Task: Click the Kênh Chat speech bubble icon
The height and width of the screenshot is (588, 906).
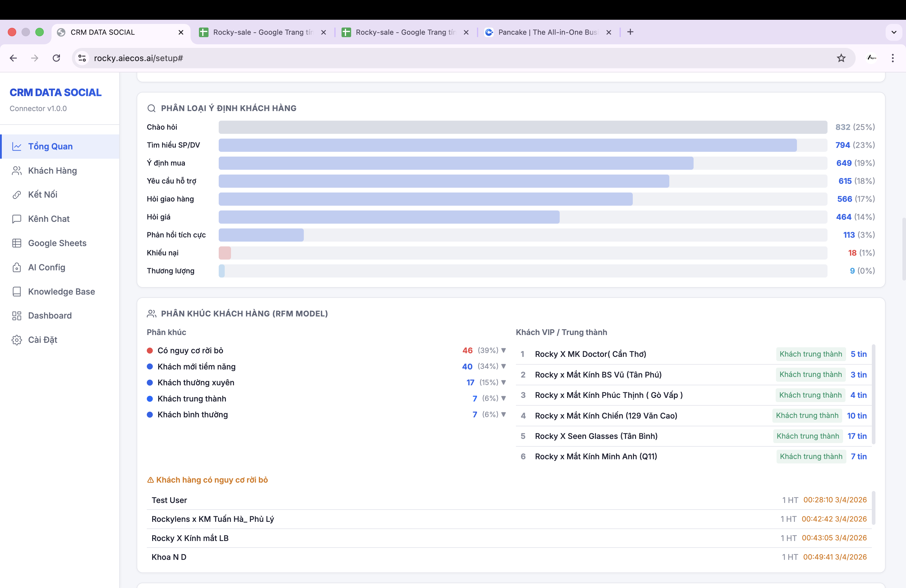Action: (x=17, y=219)
